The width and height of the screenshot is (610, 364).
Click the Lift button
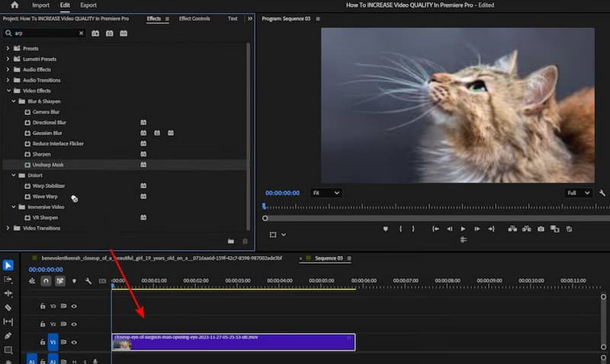click(x=512, y=228)
